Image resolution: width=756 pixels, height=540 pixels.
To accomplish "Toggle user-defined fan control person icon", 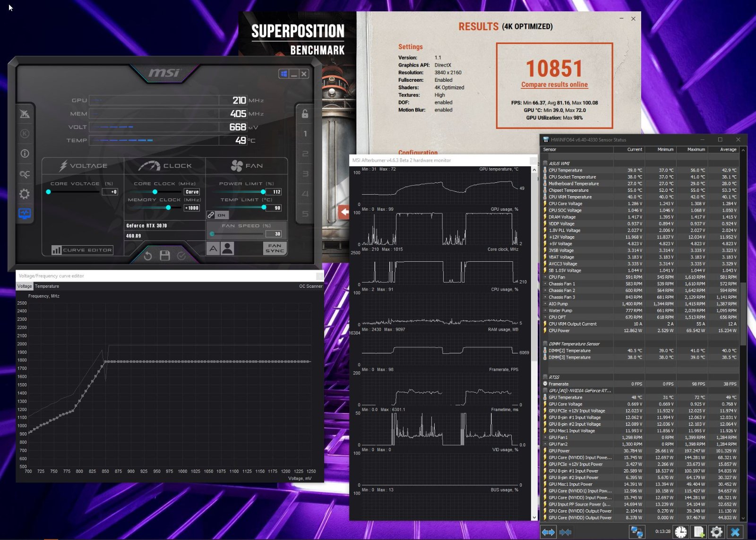I will point(227,248).
